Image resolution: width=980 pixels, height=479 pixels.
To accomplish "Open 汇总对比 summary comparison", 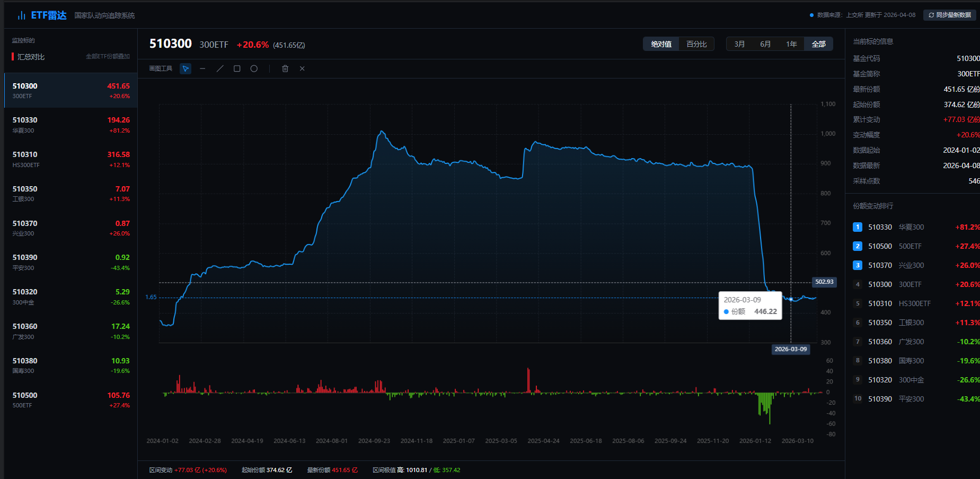I will 31,57.
